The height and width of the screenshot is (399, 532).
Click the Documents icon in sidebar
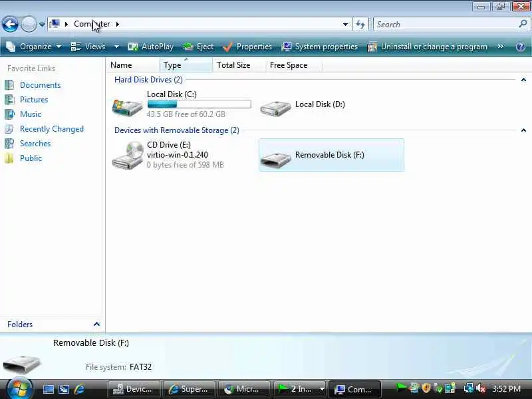(9, 85)
